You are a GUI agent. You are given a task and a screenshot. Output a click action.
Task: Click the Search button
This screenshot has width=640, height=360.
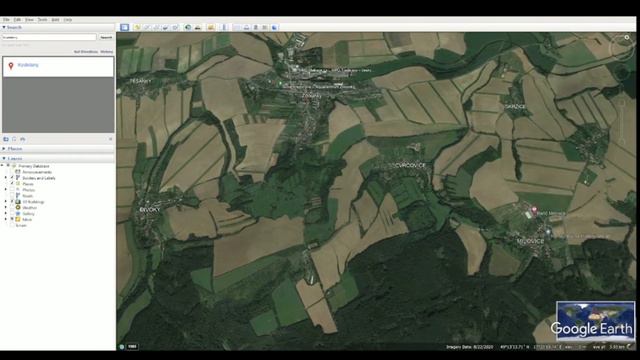tap(106, 37)
